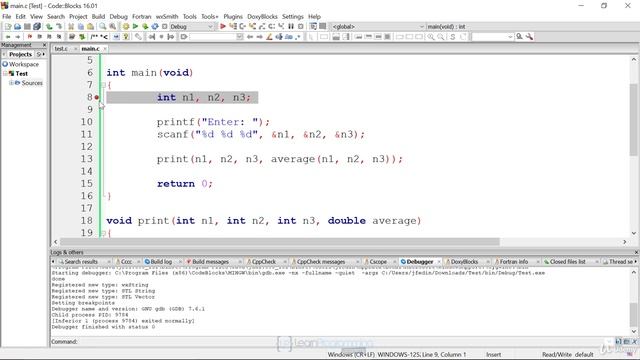Screen dimensions: 640x360
Task: Switch to the Closed files list tab
Action: point(567,262)
